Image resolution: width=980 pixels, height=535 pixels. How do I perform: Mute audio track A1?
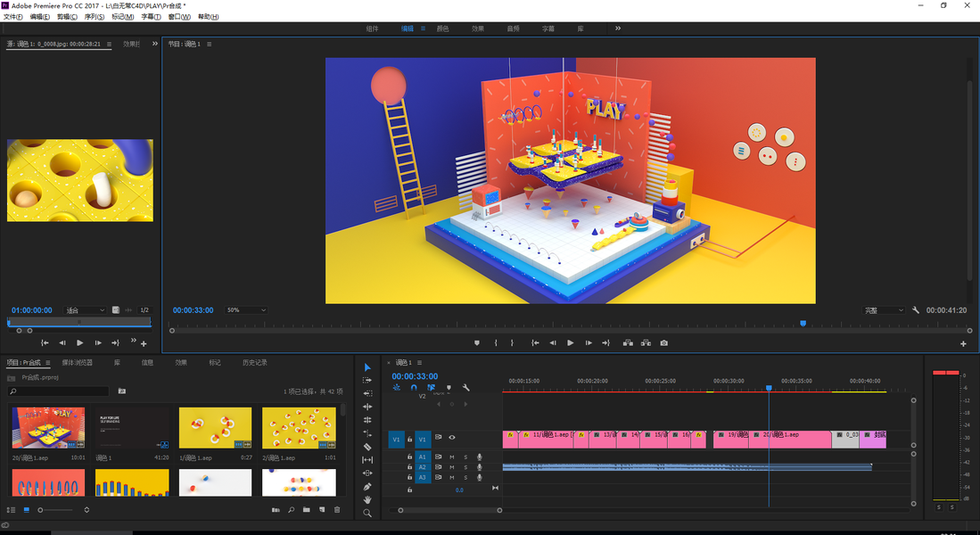[x=452, y=457]
